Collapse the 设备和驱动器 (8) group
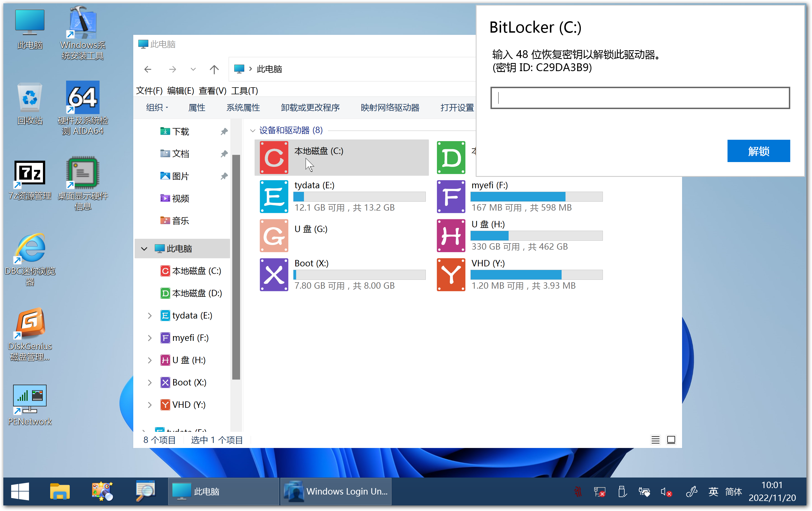 point(253,131)
